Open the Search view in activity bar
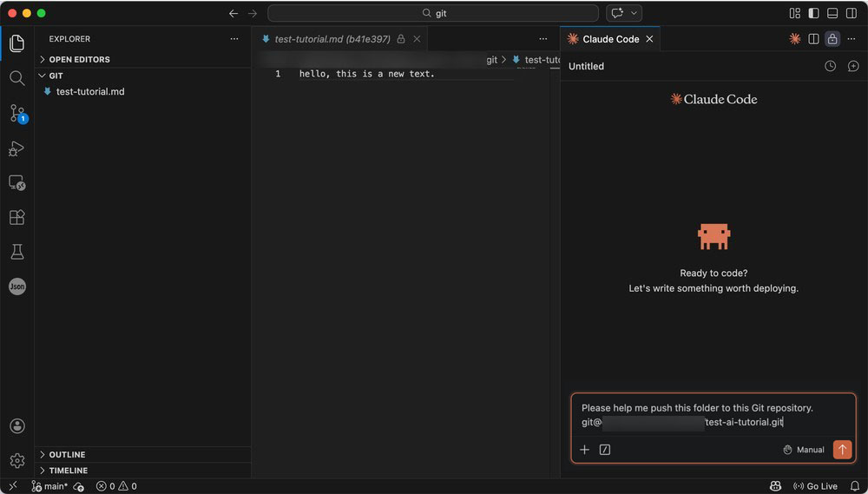The image size is (868, 494). point(16,78)
